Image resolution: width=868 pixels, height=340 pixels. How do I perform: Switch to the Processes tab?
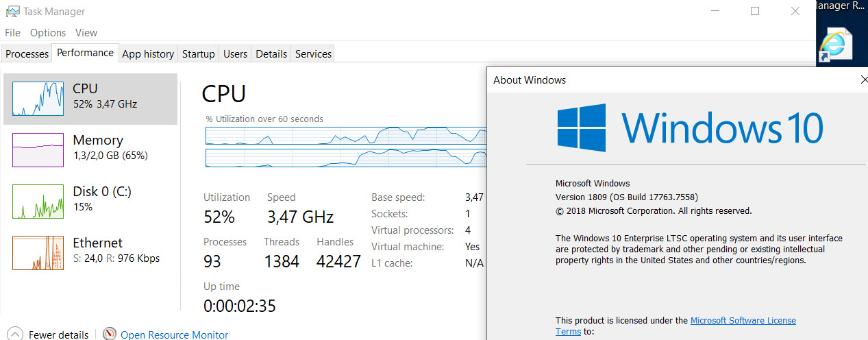(27, 53)
